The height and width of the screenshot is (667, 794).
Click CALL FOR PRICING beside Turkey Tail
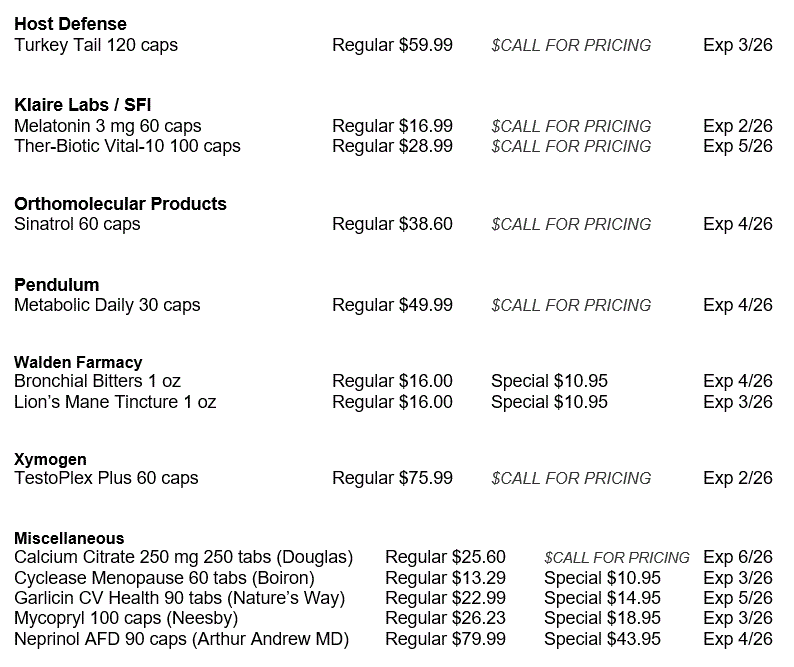pos(570,45)
